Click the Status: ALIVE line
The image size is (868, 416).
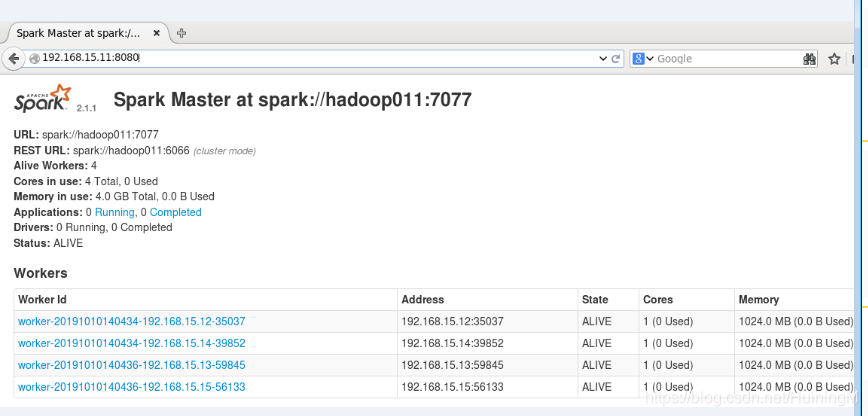coord(48,243)
